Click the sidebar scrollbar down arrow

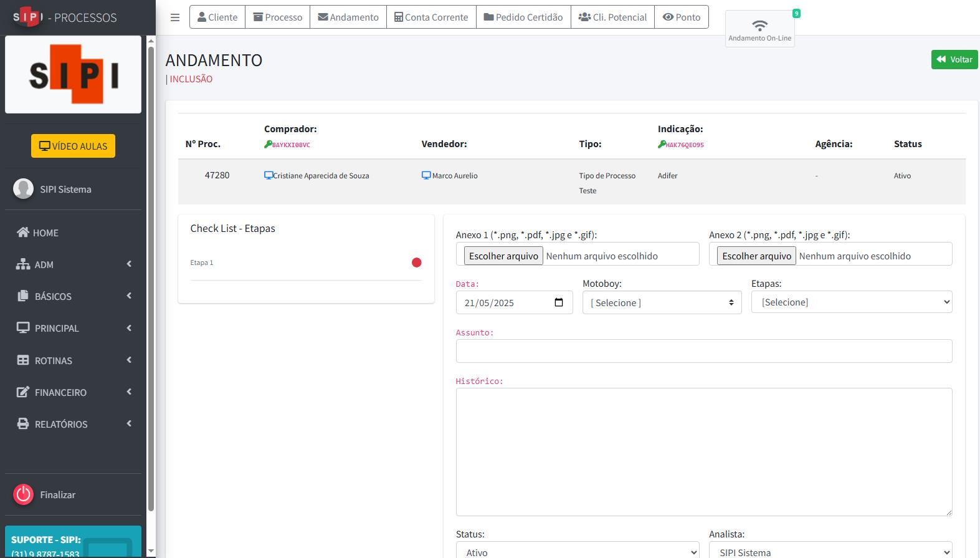(x=151, y=552)
